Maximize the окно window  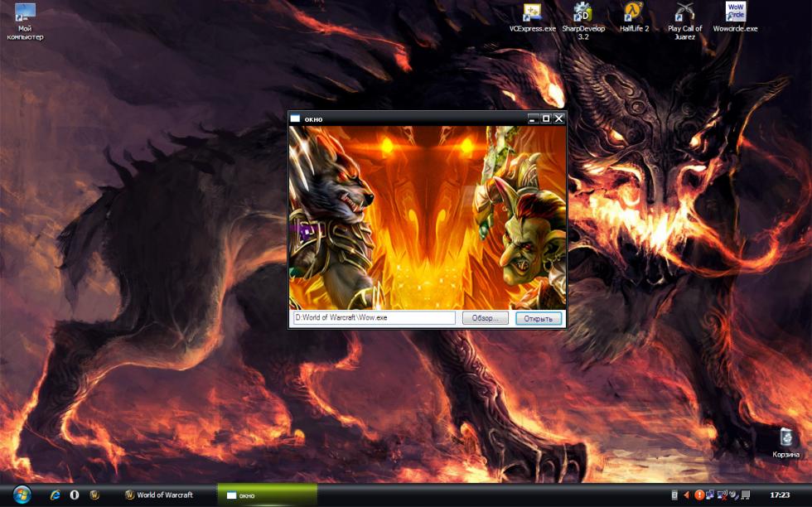(546, 118)
